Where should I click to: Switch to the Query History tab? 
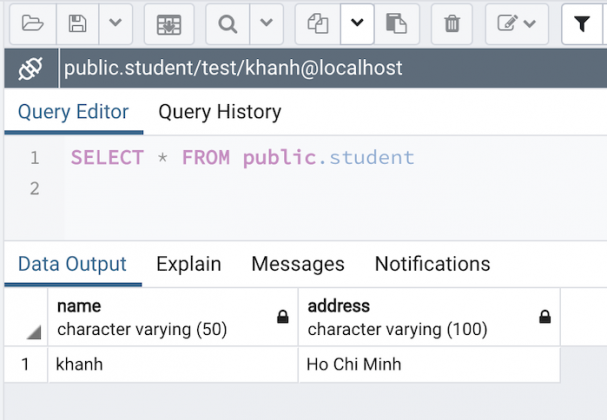(220, 112)
